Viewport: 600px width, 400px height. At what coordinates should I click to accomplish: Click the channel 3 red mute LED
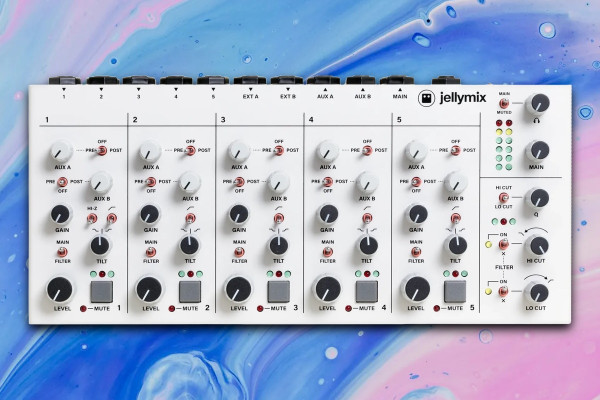click(260, 309)
